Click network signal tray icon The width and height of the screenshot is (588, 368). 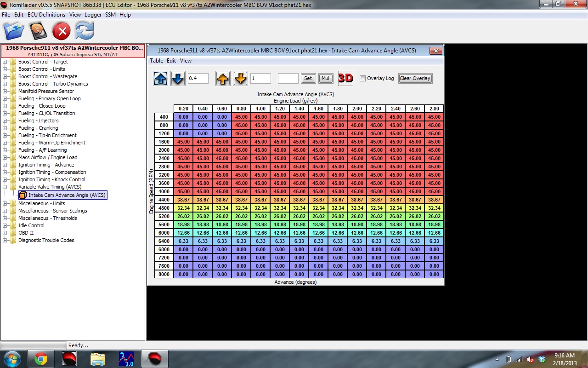click(520, 359)
